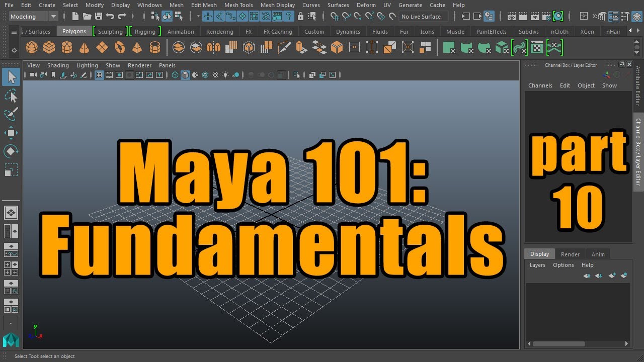The width and height of the screenshot is (644, 362).
Task: Open the Render Settings clapper-gear icon
Action: (x=546, y=17)
